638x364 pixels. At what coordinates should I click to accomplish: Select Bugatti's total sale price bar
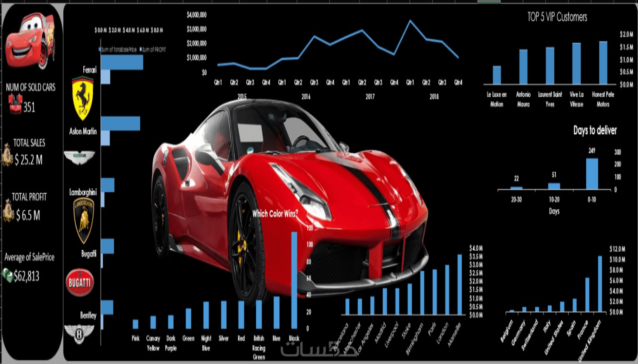click(107, 246)
